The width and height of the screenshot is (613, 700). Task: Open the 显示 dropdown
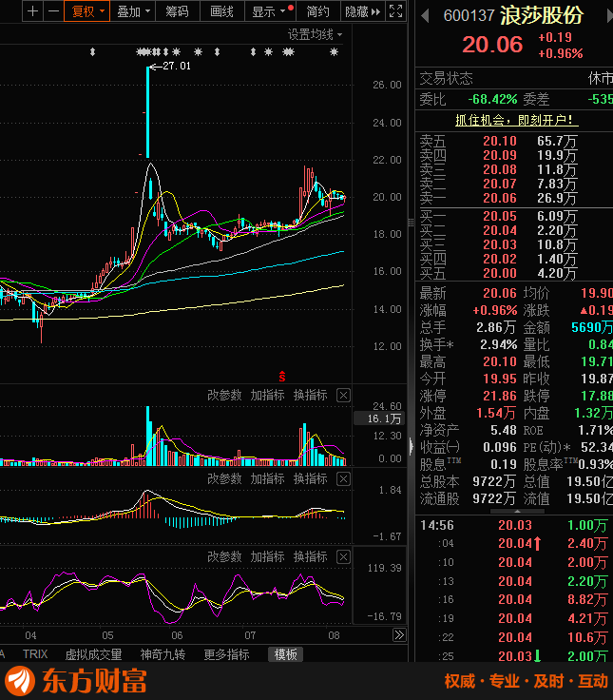[270, 11]
